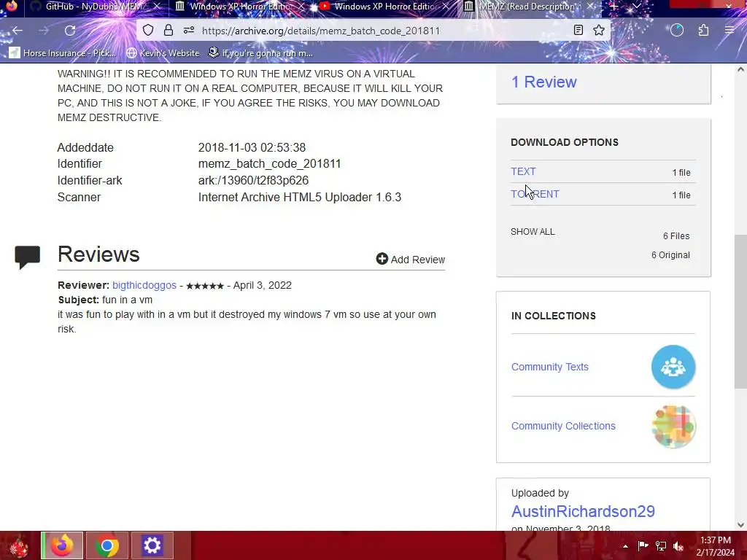Image resolution: width=747 pixels, height=560 pixels.
Task: Open Kevin's Website bookmark
Action: pyautogui.click(x=163, y=52)
